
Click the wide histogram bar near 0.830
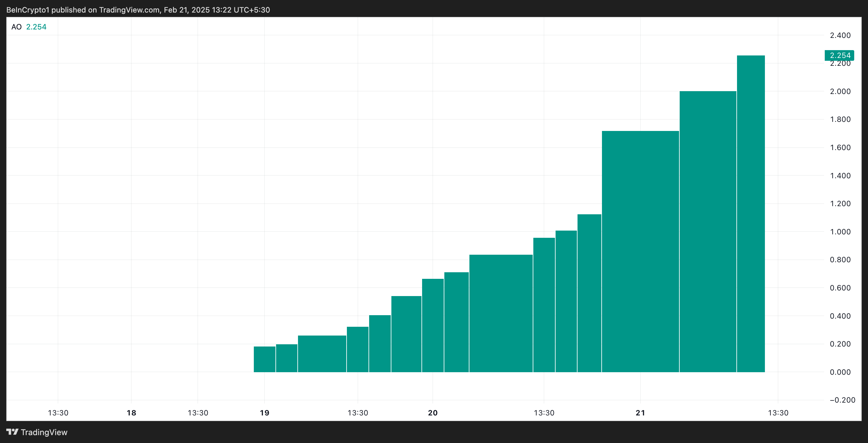[x=501, y=313]
